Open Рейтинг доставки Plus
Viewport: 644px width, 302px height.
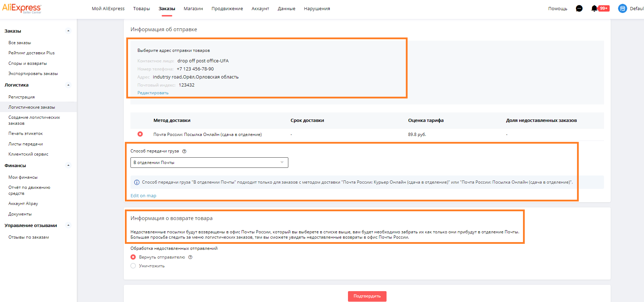[32, 53]
